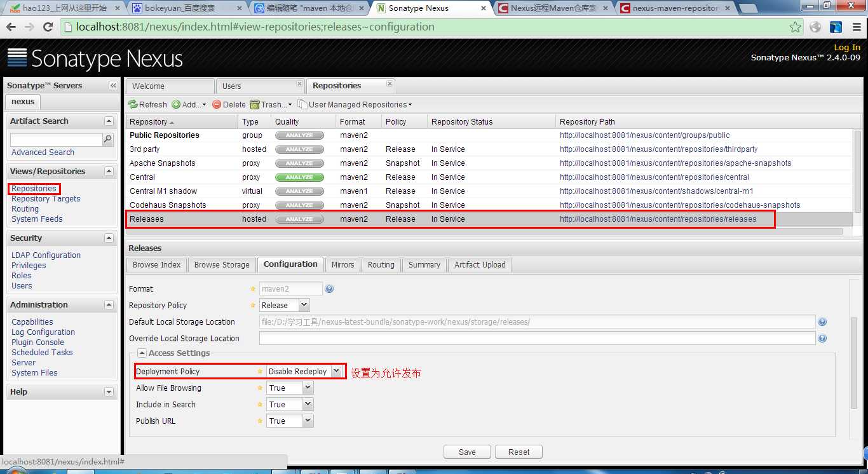Screen dimensions: 868x474
Task: Open the Add repository menu
Action: pyautogui.click(x=189, y=104)
